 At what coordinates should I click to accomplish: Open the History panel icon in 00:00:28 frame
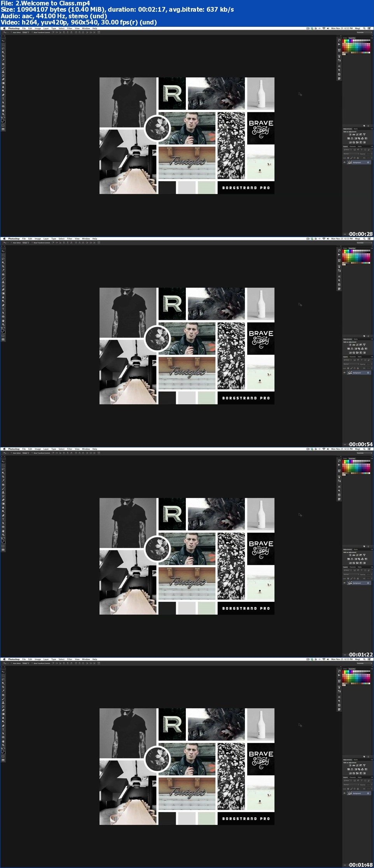(339, 40)
